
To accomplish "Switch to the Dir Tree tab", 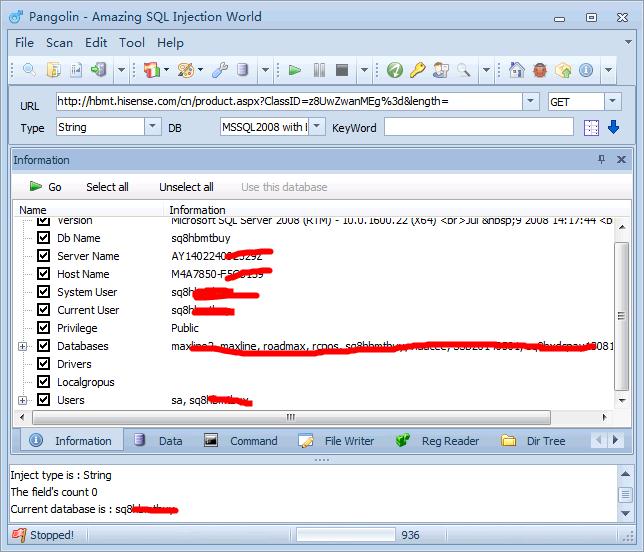I will 533,441.
